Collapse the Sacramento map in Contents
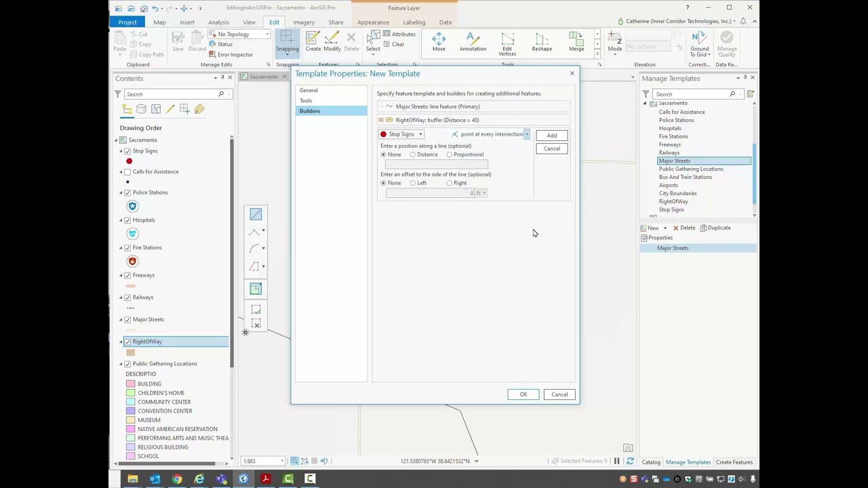 (x=116, y=140)
